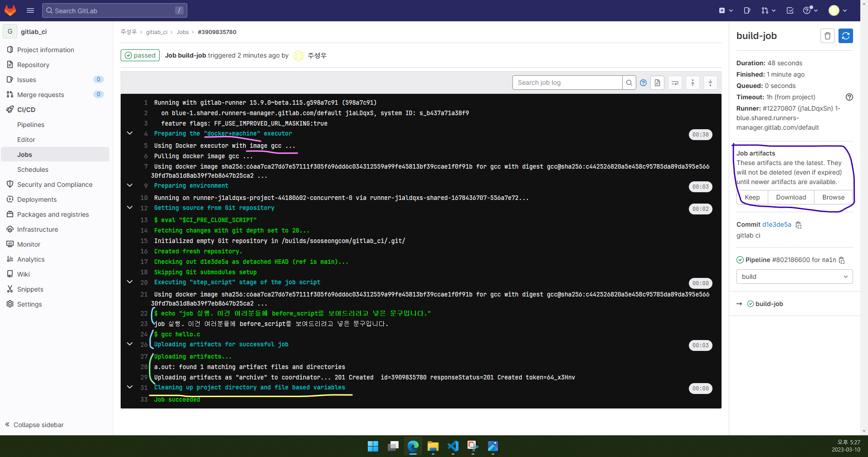Retry the job with refresh icon
The image size is (868, 457).
[846, 36]
